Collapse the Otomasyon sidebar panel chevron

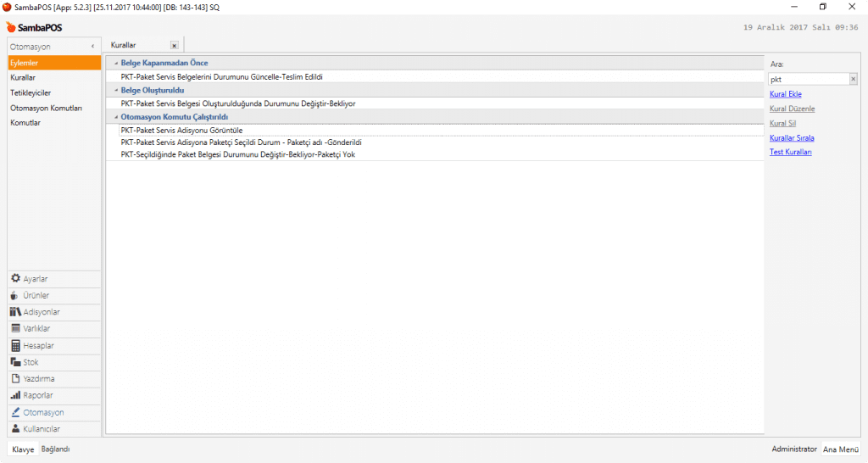pyautogui.click(x=92, y=46)
